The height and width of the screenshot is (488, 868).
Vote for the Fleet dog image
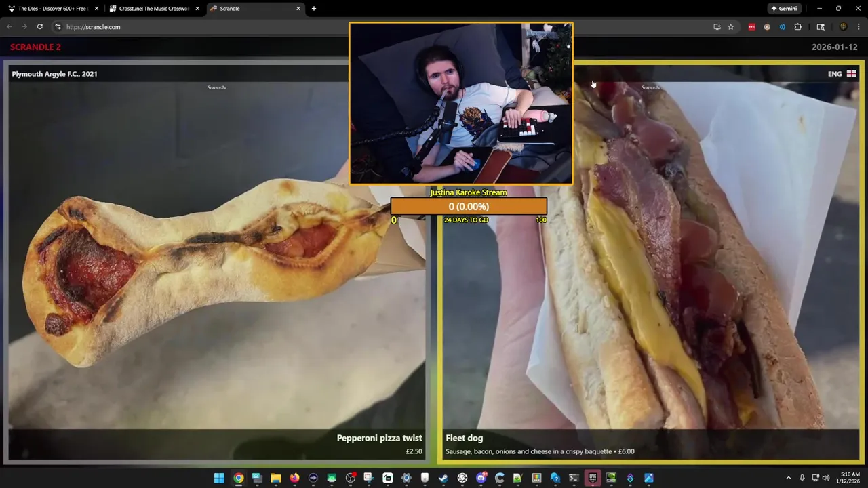[650, 261]
